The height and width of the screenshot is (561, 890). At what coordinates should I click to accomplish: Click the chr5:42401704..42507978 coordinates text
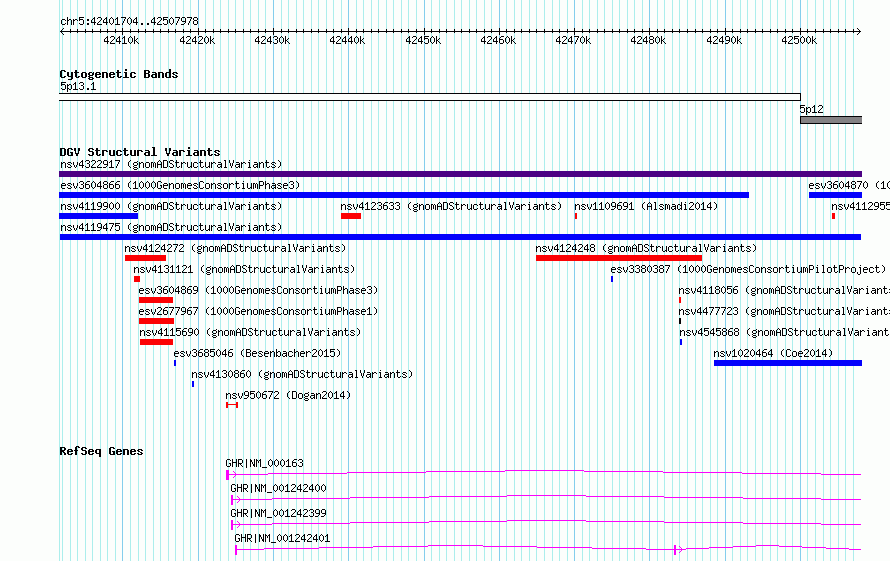pyautogui.click(x=129, y=21)
